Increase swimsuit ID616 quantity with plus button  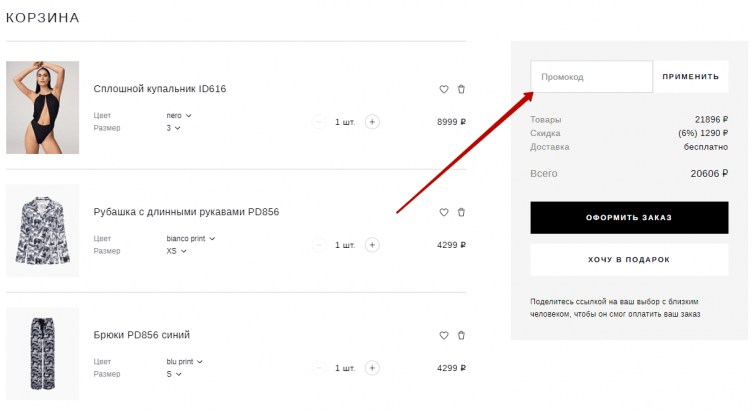point(372,122)
